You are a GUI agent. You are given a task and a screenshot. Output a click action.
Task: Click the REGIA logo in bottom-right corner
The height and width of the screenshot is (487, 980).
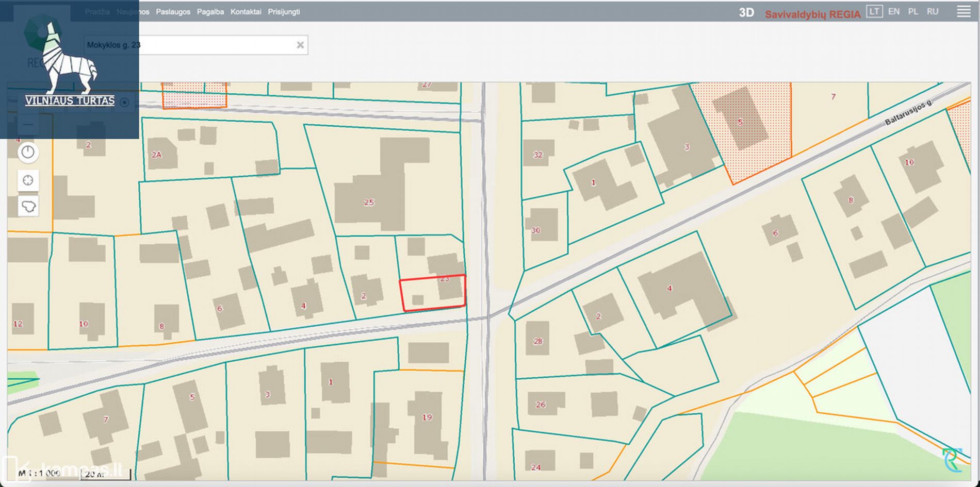952,460
